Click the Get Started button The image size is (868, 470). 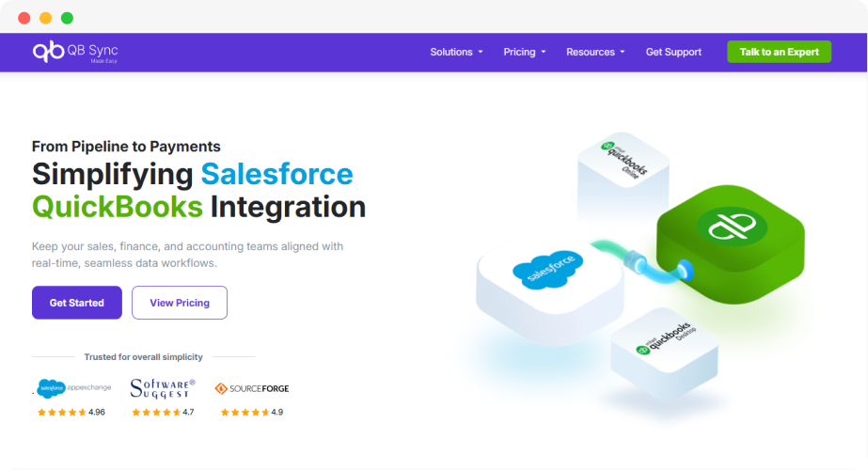pyautogui.click(x=77, y=303)
